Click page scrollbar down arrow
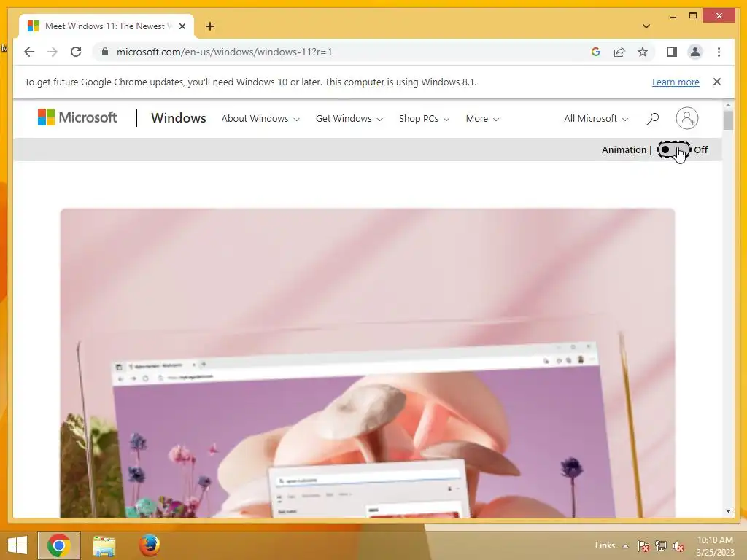This screenshot has height=560, width=747. tap(728, 511)
